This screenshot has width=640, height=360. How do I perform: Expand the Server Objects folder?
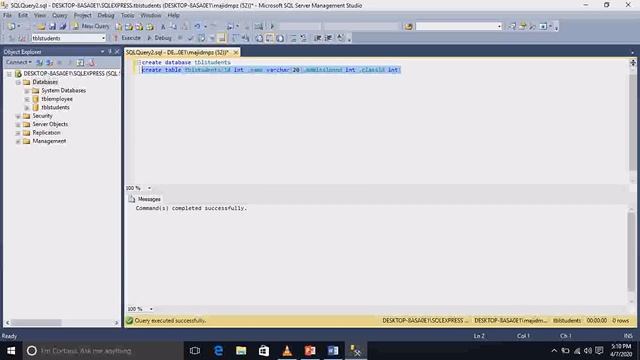point(18,124)
